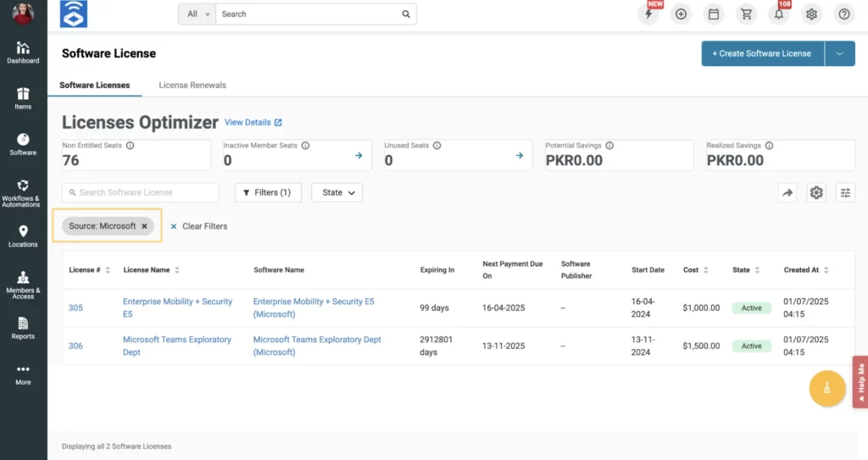The height and width of the screenshot is (460, 868).
Task: Open the help question mark icon
Action: 843,14
